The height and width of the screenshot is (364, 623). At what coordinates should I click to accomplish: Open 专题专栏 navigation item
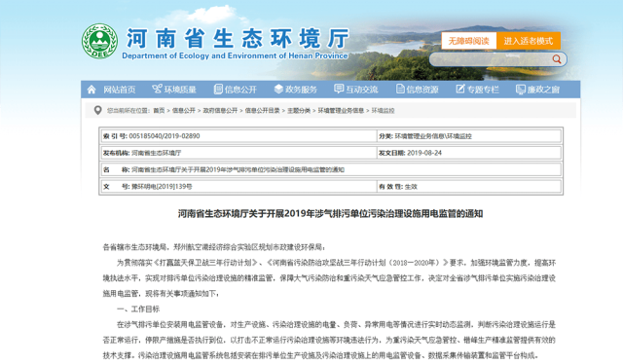(483, 90)
